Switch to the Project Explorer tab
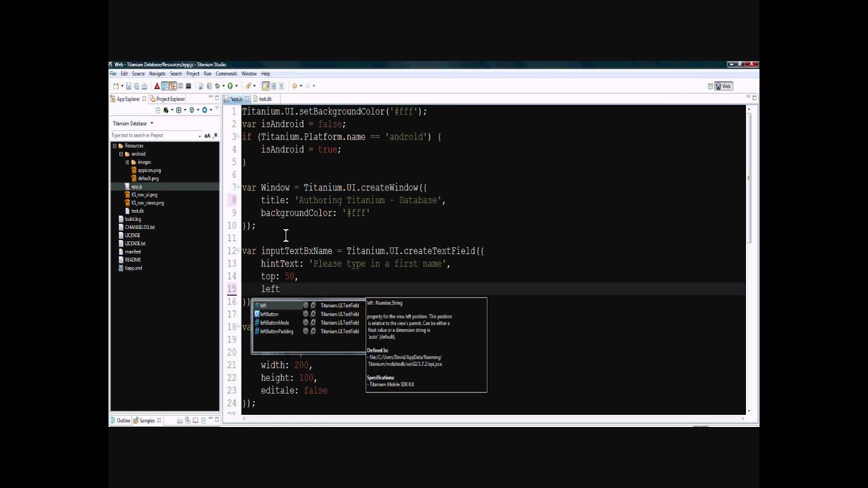Image resolution: width=868 pixels, height=488 pixels. click(168, 99)
